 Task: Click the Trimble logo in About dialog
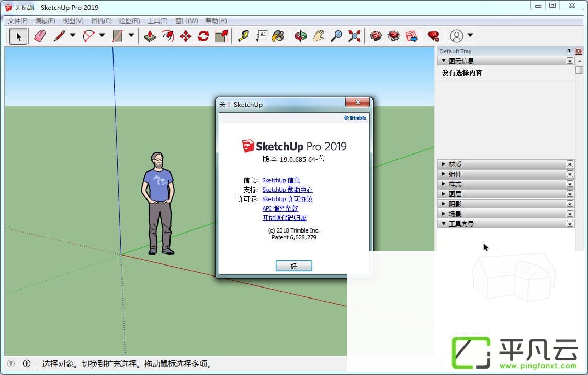tap(355, 118)
